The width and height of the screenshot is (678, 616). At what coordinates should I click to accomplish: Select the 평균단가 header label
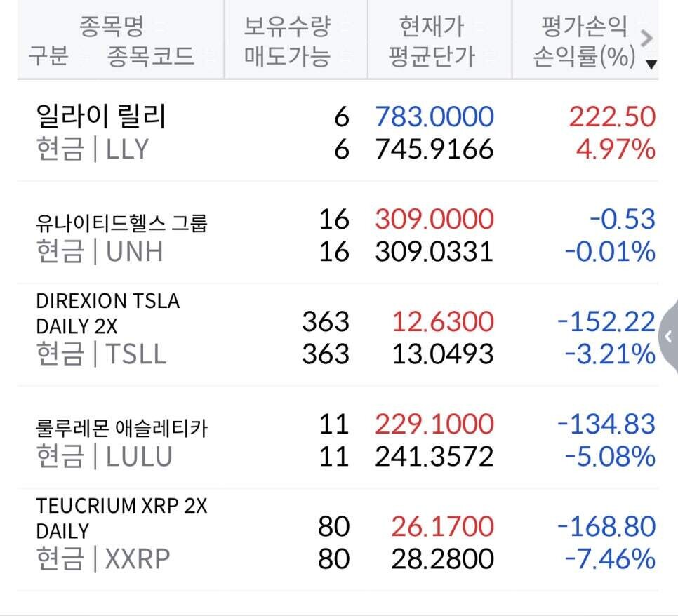point(432,56)
